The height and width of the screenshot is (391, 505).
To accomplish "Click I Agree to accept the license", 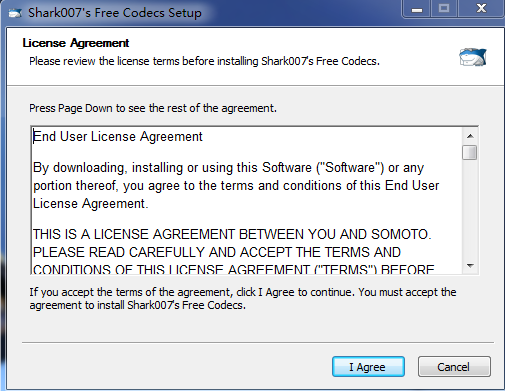I will [x=368, y=367].
